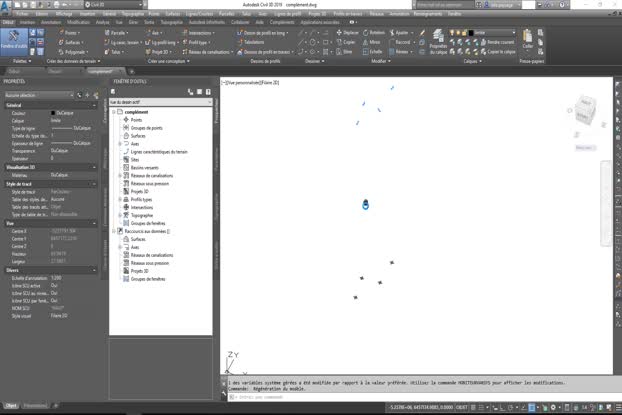Viewport: 622px width, 415px height.
Task: Open the Réseau de canalisations ribbon dropdown
Action: [207, 52]
